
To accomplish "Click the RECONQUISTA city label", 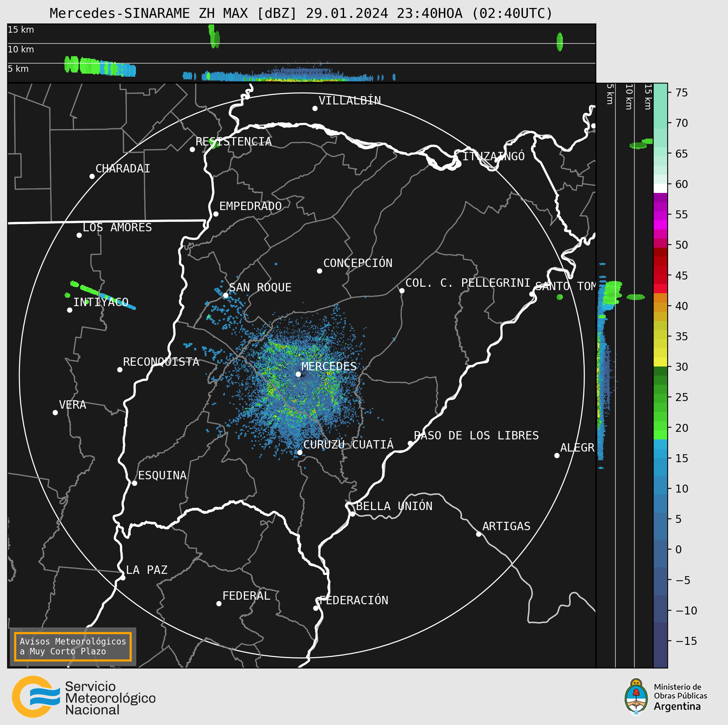I will (161, 362).
